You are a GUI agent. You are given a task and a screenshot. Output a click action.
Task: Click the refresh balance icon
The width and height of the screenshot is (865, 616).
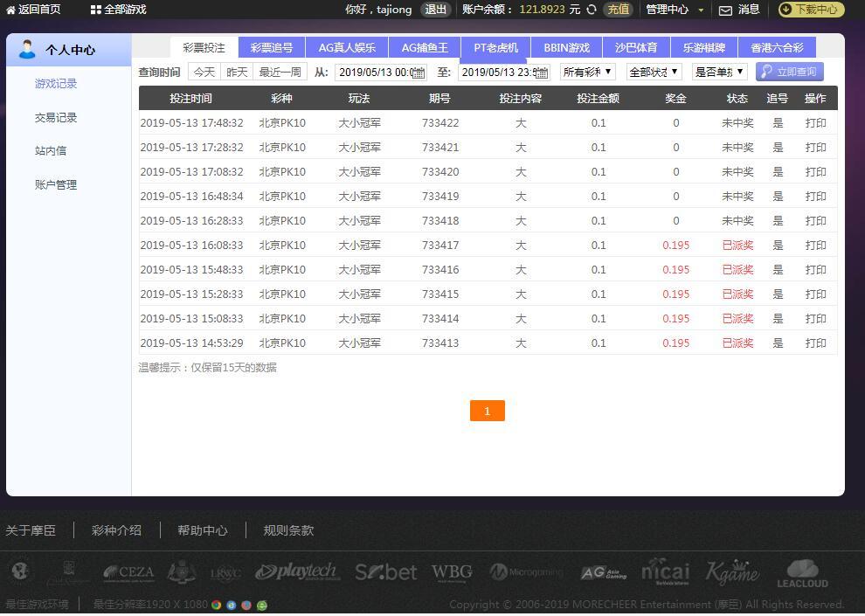pos(592,10)
